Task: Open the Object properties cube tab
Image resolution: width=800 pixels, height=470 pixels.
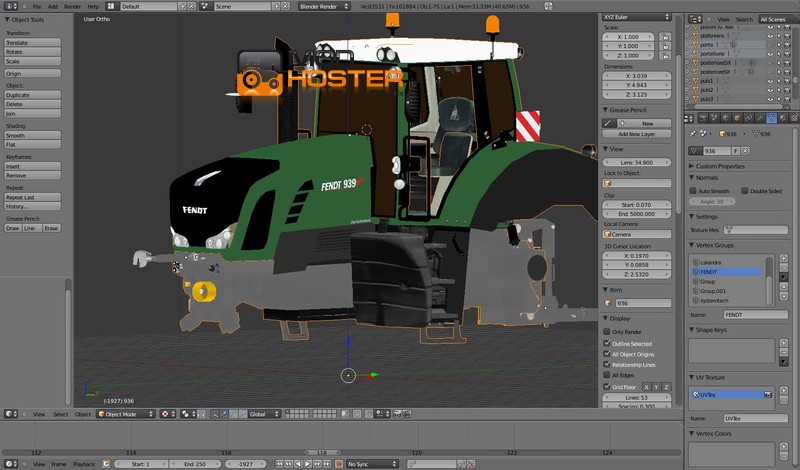Action: (737, 118)
